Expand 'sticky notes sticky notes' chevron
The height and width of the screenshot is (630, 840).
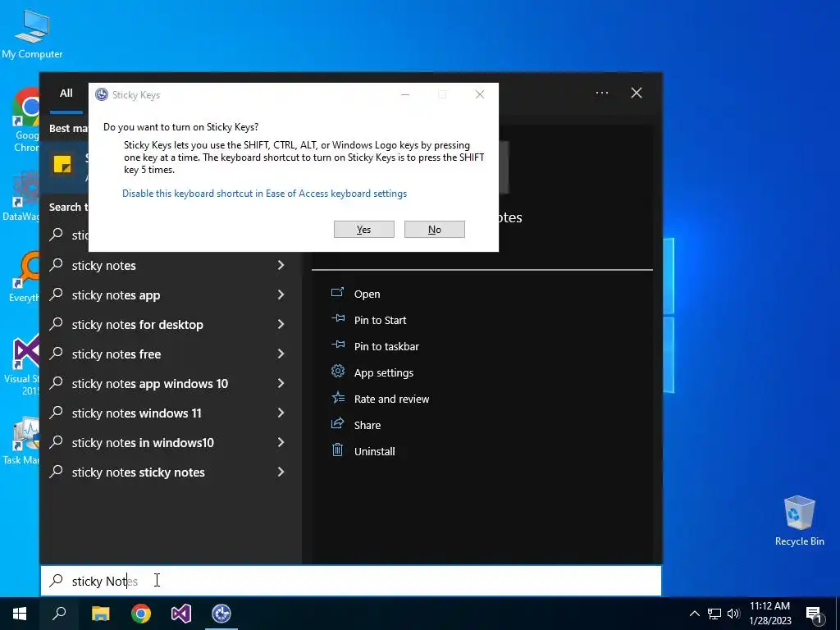281,472
